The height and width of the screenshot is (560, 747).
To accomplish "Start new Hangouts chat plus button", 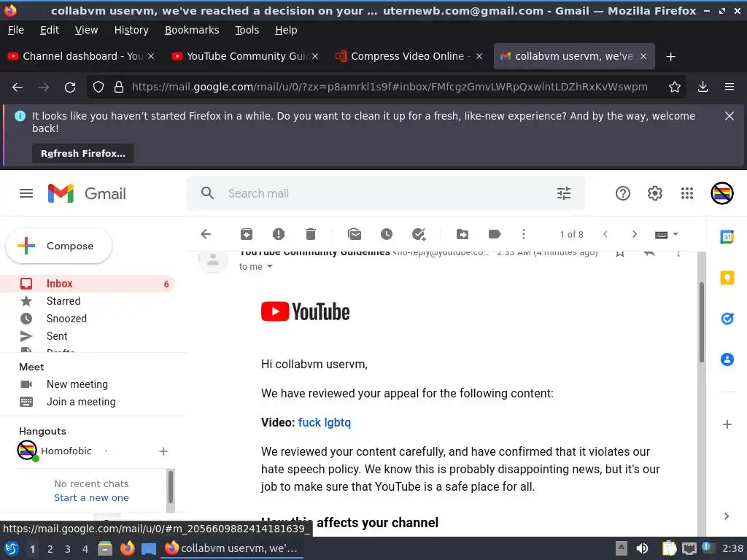I will tap(163, 451).
